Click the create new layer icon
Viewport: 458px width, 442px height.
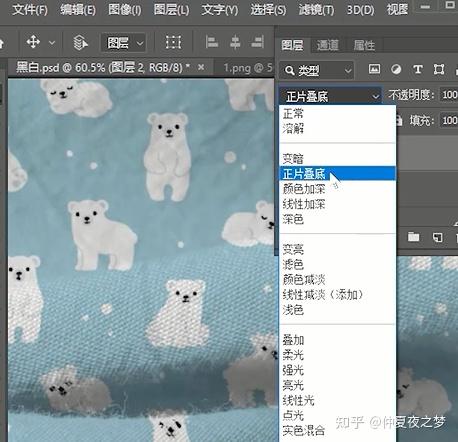438,237
